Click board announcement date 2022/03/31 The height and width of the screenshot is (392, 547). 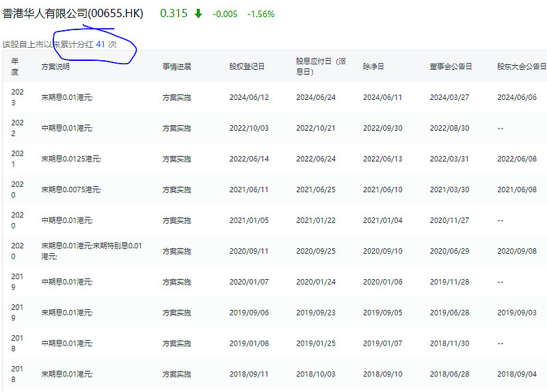tap(449, 159)
